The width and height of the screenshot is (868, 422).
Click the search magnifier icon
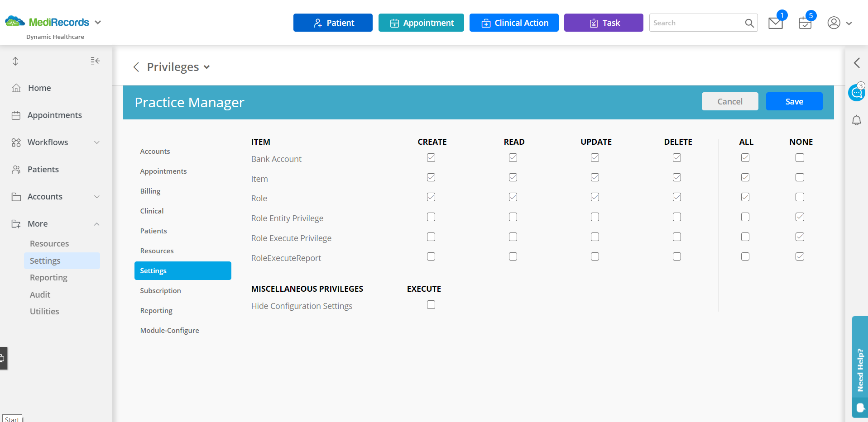pos(749,23)
